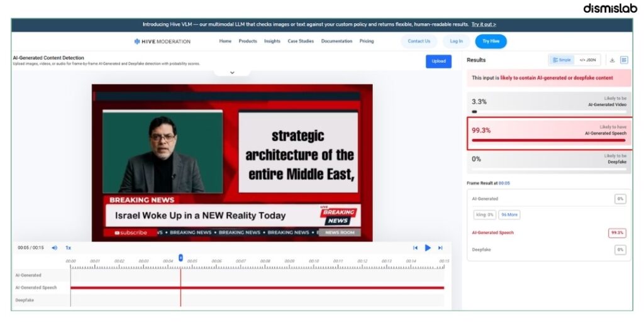Viewport: 644px width, 330px height.
Task: Open the Insights menu item
Action: coord(272,41)
